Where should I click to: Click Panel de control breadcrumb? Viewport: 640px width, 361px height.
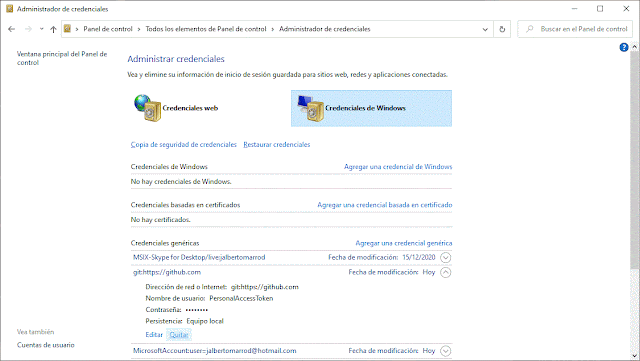coord(108,29)
